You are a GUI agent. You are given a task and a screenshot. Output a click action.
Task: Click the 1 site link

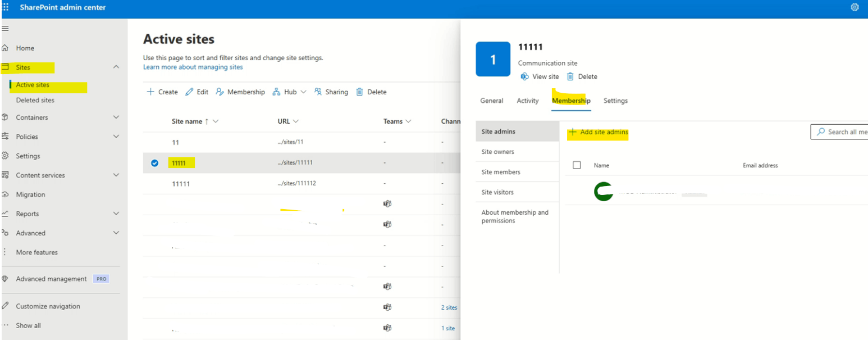(448, 328)
